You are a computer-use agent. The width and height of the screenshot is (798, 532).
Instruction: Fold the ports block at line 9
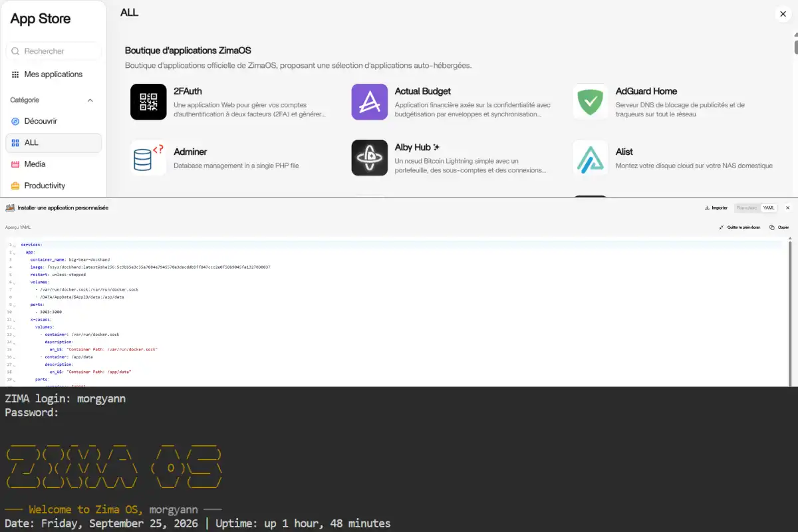(15, 305)
